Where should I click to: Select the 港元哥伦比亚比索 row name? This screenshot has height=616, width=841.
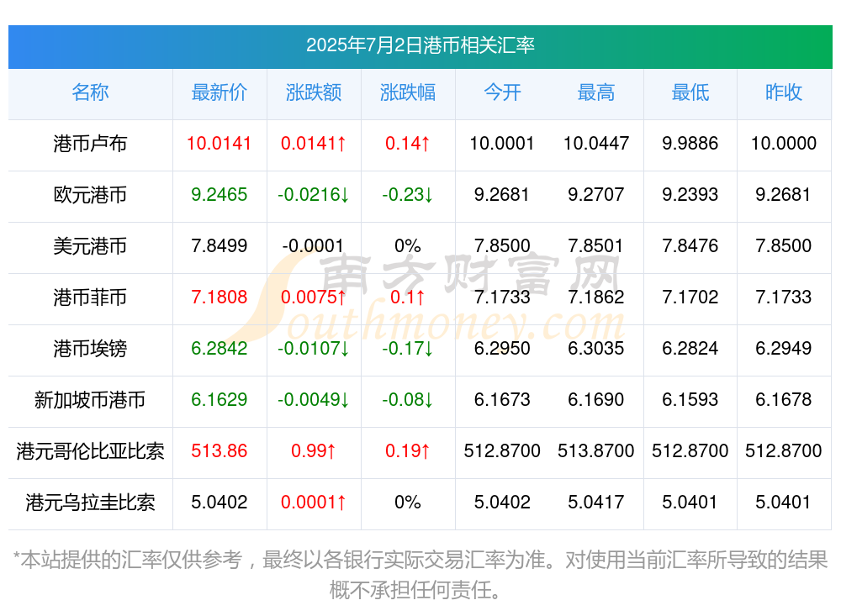pyautogui.click(x=90, y=451)
